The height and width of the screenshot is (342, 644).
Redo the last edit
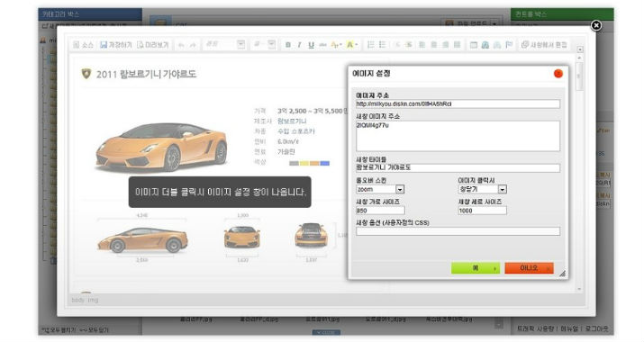click(x=193, y=45)
